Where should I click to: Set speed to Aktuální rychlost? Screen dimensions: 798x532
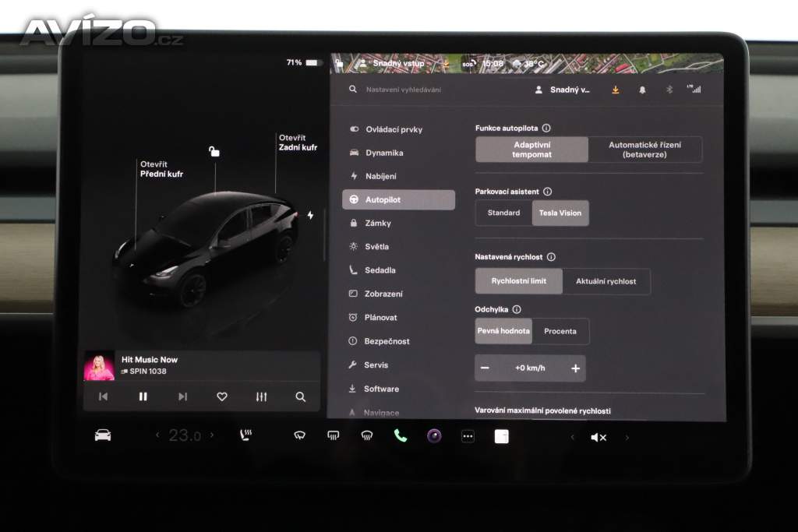(606, 281)
